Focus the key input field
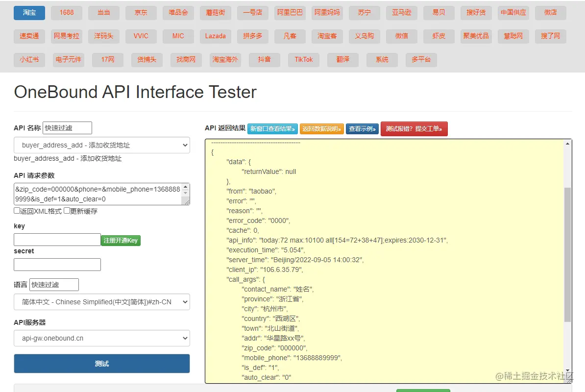585x392 pixels. [57, 240]
